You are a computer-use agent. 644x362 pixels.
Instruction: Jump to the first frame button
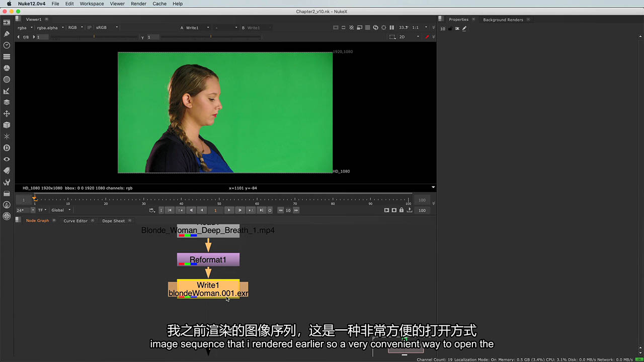[x=170, y=210]
